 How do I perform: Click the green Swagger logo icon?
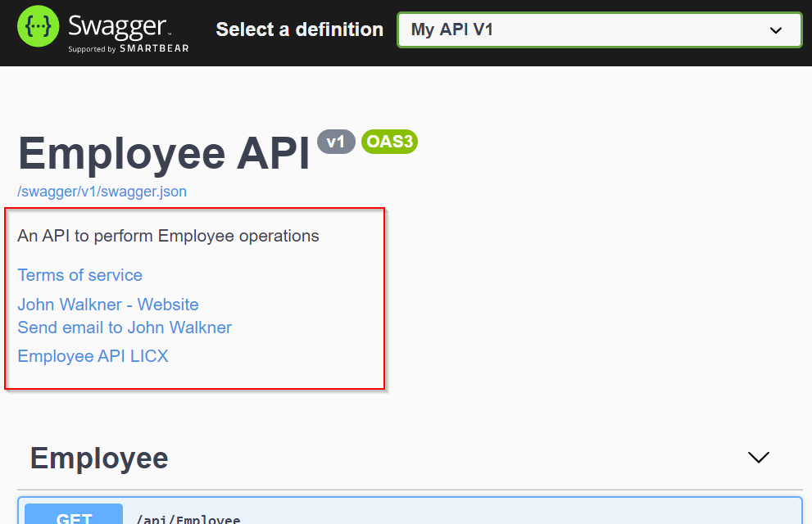click(39, 28)
